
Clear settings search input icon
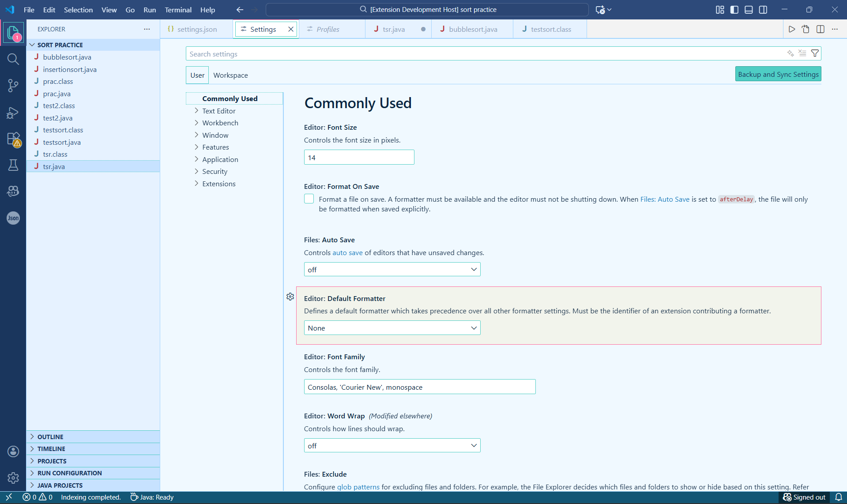pyautogui.click(x=802, y=53)
